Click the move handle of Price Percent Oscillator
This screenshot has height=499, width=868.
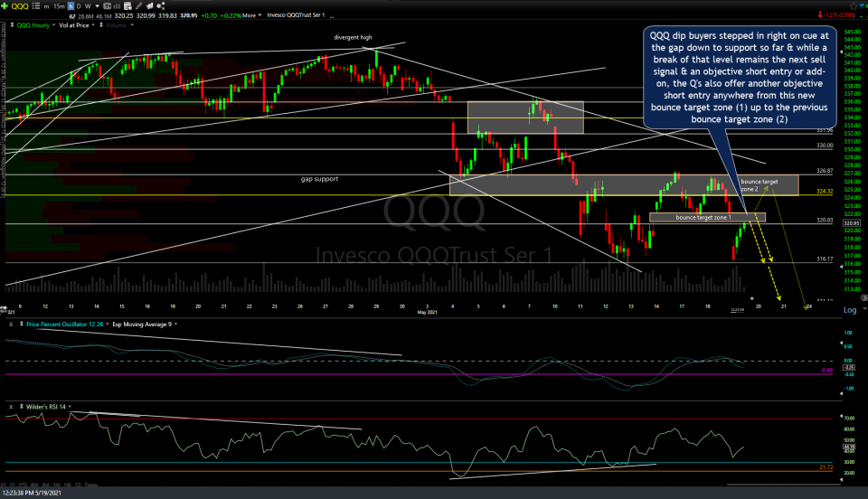pyautogui.click(x=22, y=325)
